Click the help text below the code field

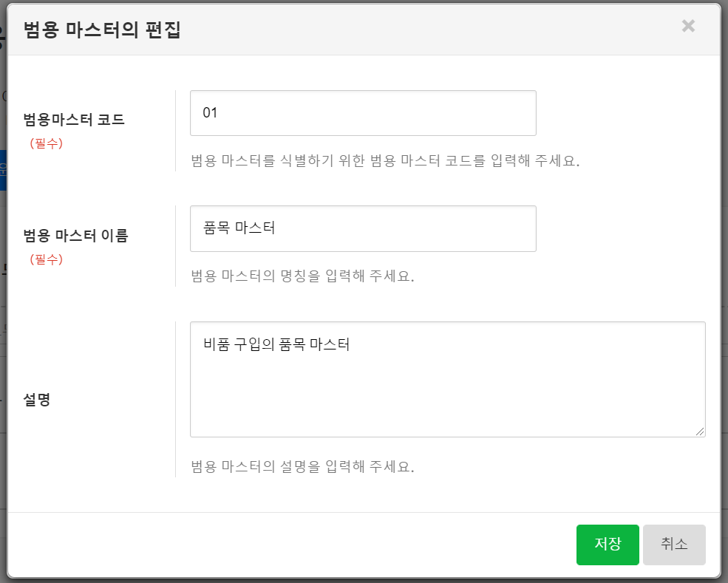[384, 161]
